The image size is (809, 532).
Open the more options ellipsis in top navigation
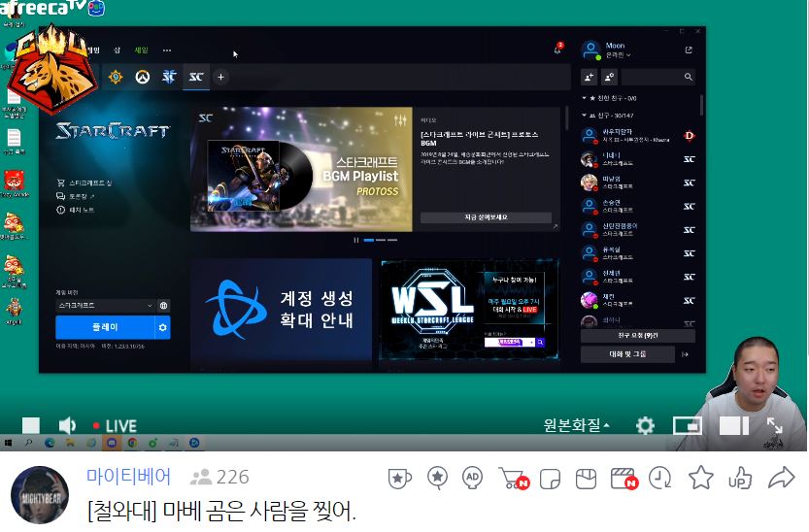(x=167, y=50)
